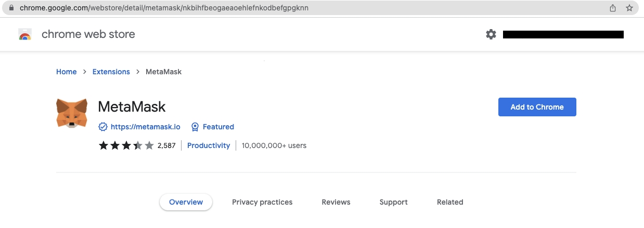Select the Overview tab
This screenshot has width=644, height=228.
[x=186, y=202]
